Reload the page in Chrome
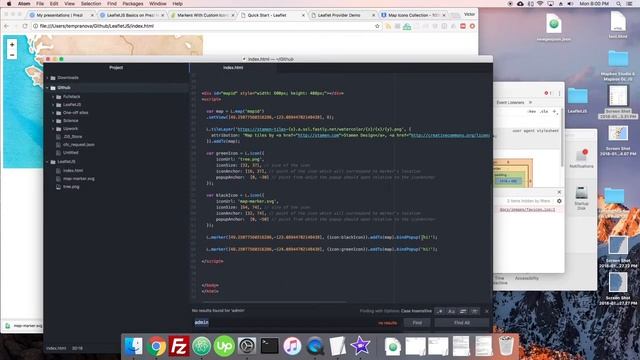640x360 pixels. click(25, 26)
